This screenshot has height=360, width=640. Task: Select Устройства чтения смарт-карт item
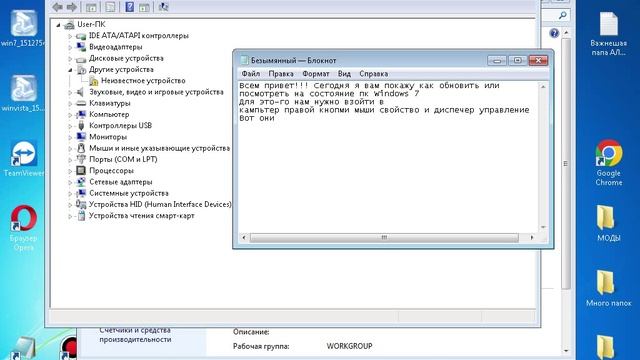142,216
